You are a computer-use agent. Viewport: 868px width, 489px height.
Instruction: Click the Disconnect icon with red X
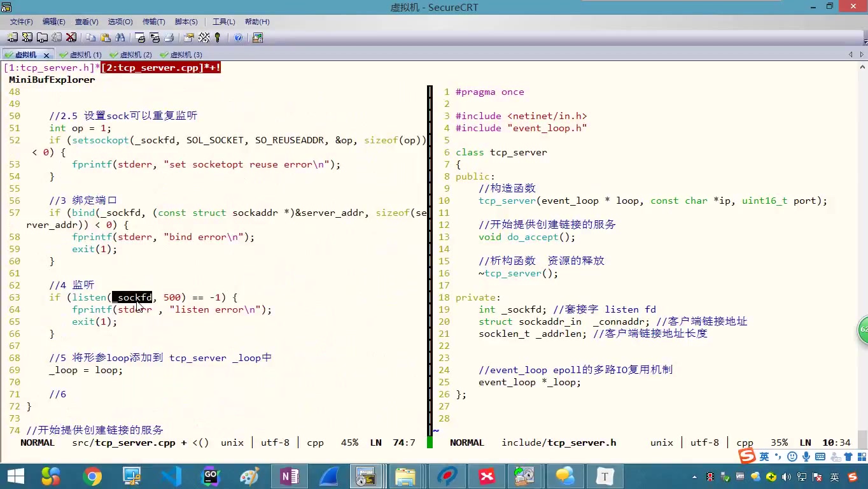coord(71,38)
